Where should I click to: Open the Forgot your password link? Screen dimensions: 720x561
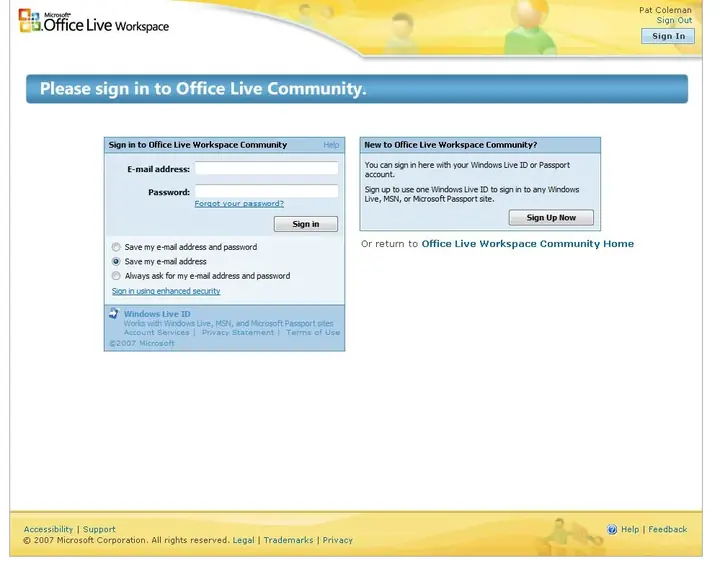coord(239,203)
